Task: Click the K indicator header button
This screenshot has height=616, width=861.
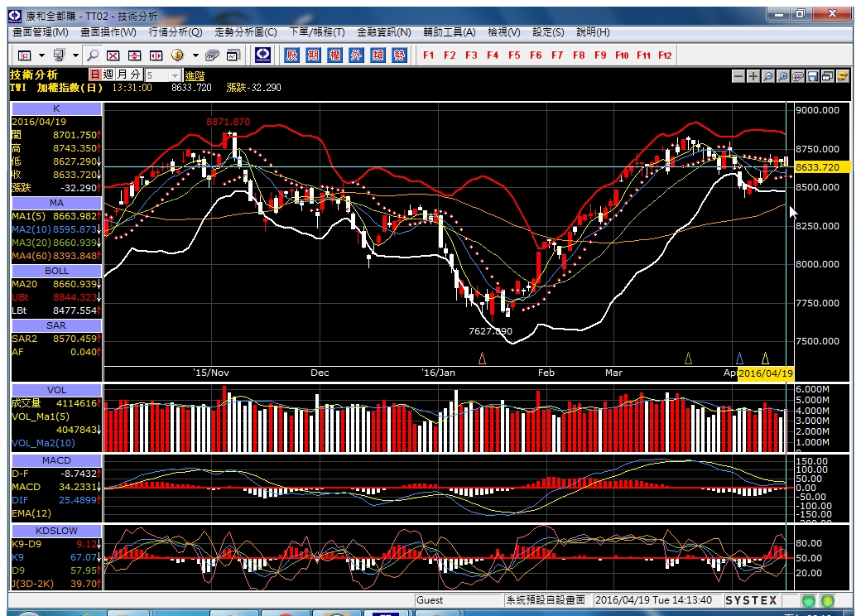Action: coord(56,108)
